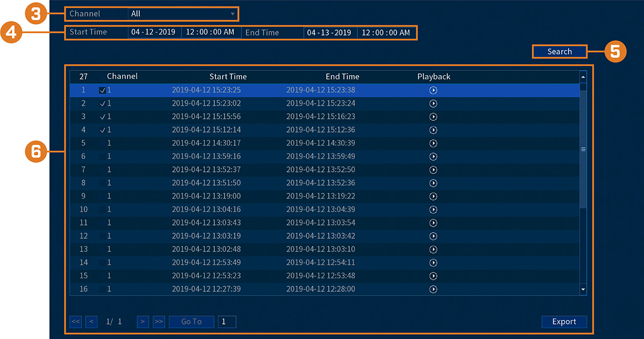
Task: Play the recording starting at 13:51:50
Action: [x=433, y=183]
